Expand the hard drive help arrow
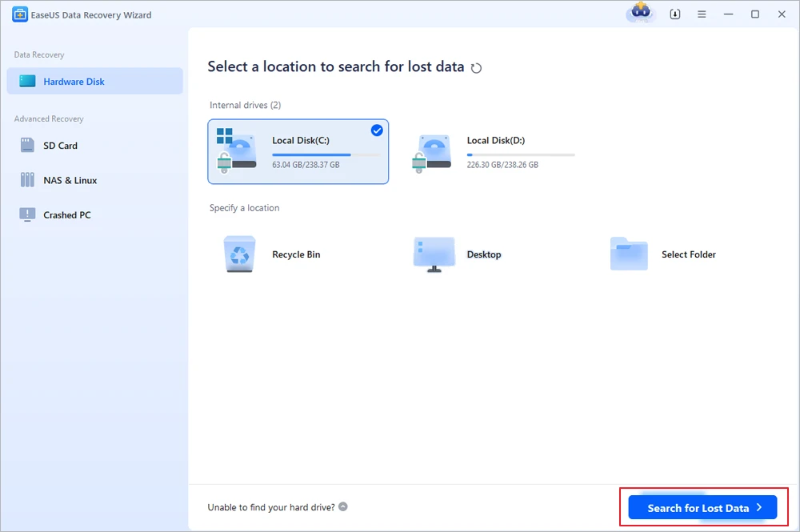 tap(342, 506)
